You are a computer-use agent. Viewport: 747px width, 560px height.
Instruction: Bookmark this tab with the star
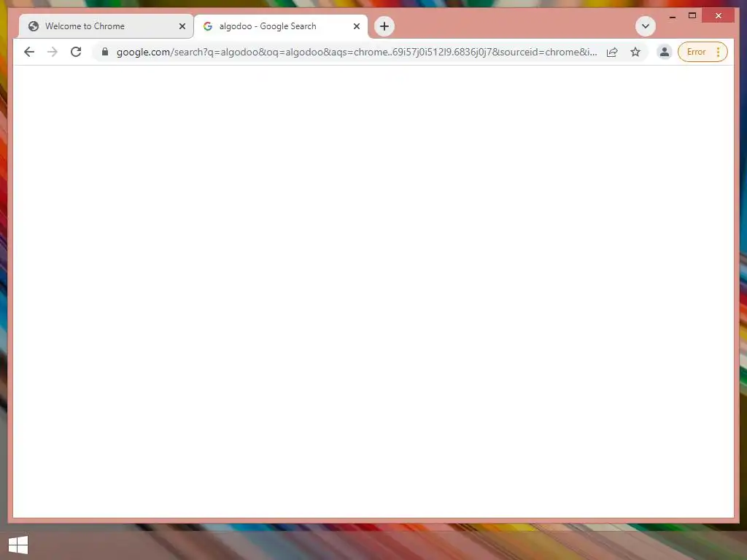click(635, 52)
